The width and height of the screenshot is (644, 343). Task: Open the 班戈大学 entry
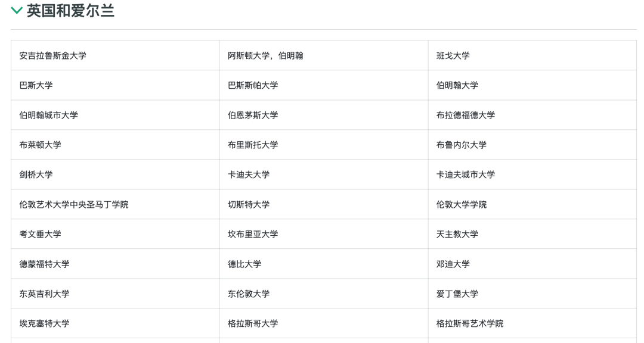point(453,55)
